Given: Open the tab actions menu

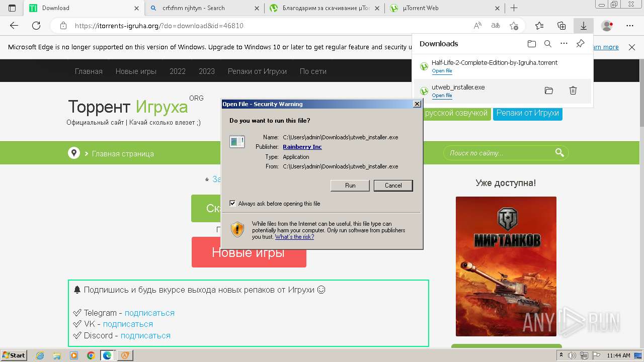Looking at the screenshot, I should [x=12, y=8].
